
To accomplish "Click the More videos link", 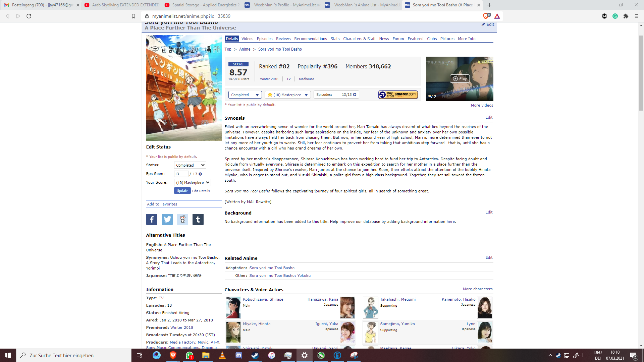I will pyautogui.click(x=482, y=105).
